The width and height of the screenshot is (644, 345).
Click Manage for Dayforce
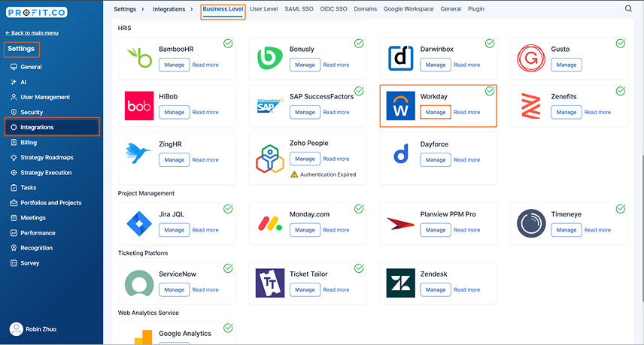[436, 160]
